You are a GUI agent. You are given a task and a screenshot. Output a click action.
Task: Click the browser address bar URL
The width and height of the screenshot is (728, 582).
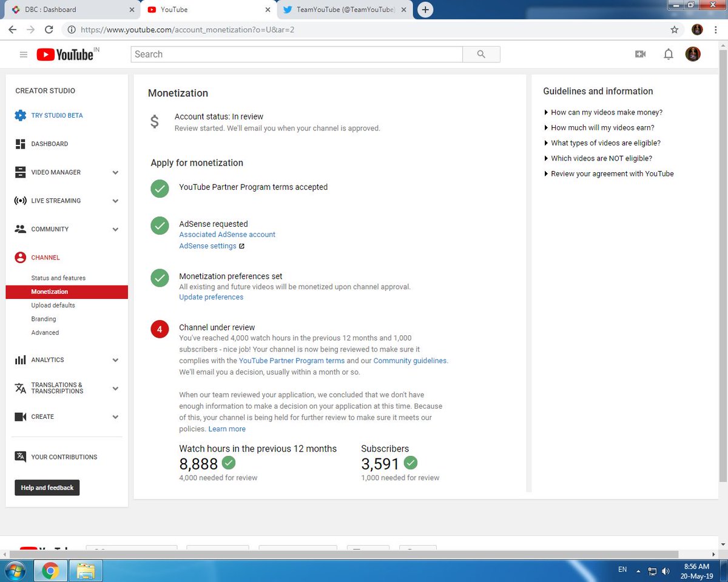click(x=187, y=29)
